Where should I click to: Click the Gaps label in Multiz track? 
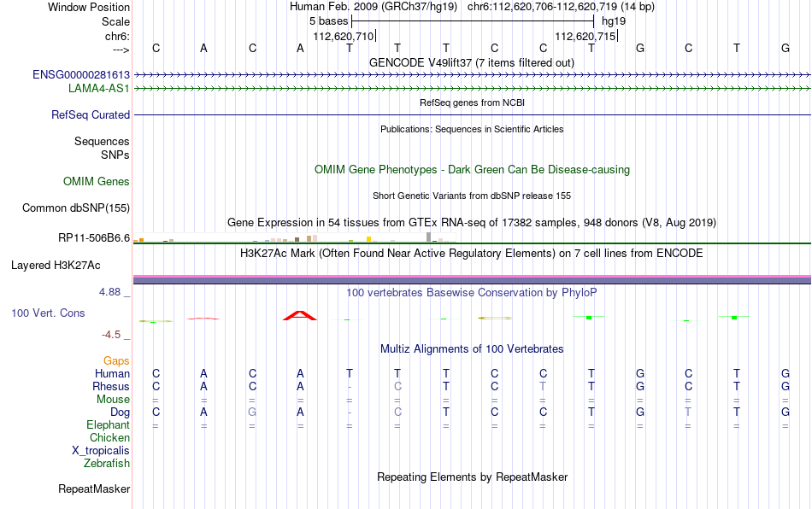coord(116,360)
